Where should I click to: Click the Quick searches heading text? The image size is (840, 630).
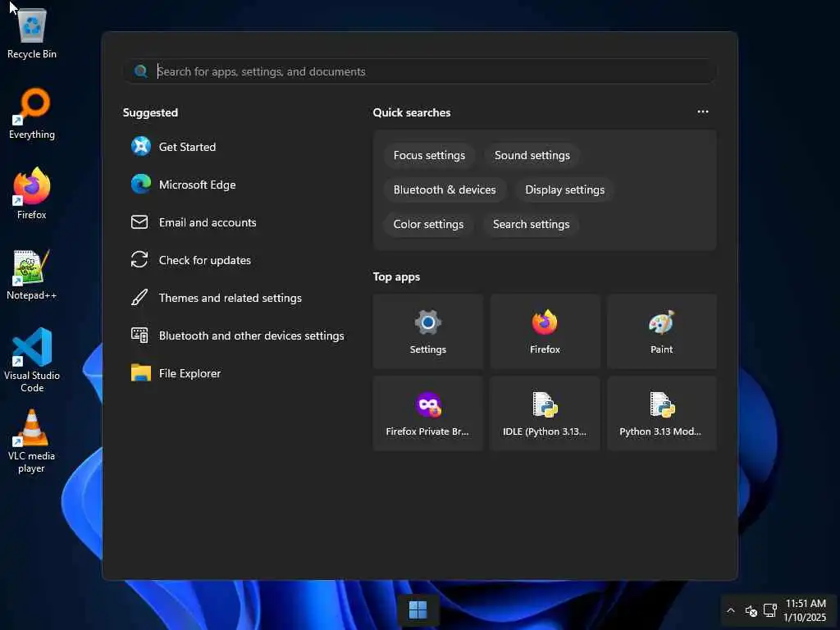(x=412, y=112)
